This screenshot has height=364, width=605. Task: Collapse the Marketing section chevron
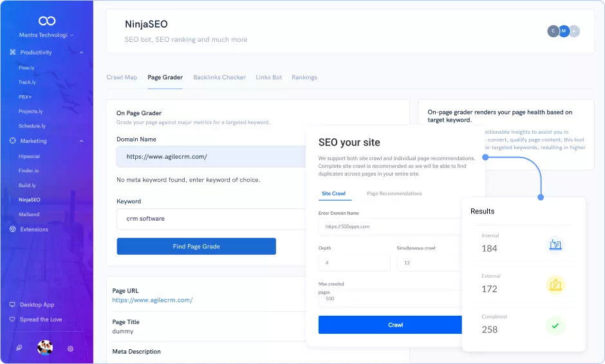[x=81, y=141]
